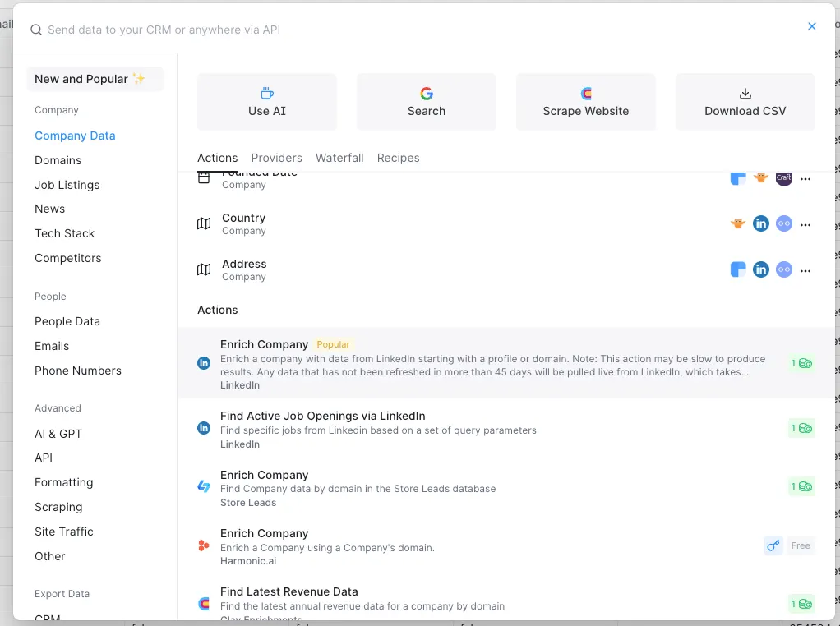The height and width of the screenshot is (626, 840).
Task: Open AI & GPT category
Action: click(58, 434)
